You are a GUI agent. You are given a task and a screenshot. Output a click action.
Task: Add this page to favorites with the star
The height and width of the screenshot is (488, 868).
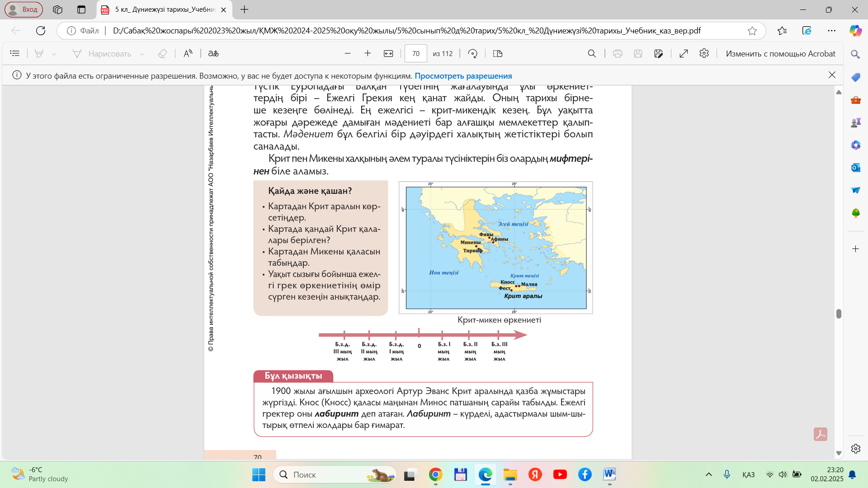coord(752,31)
